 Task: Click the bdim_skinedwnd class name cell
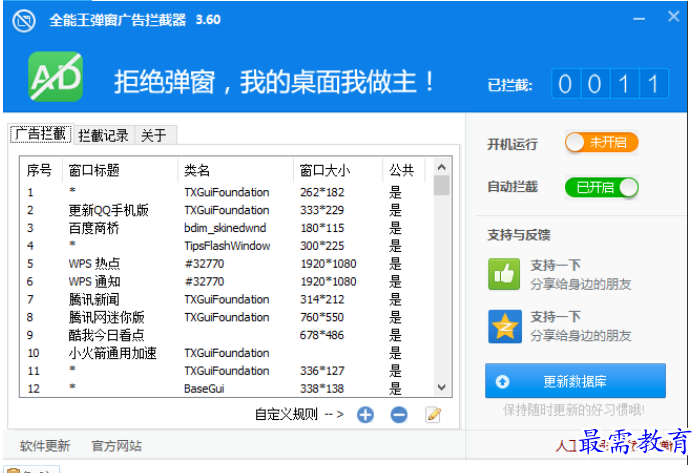pyautogui.click(x=225, y=228)
